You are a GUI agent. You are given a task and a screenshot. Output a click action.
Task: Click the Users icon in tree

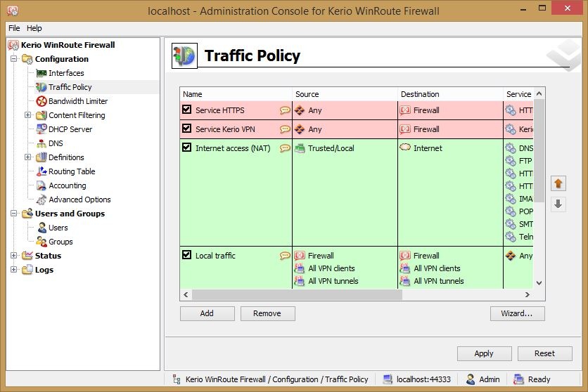[42, 228]
